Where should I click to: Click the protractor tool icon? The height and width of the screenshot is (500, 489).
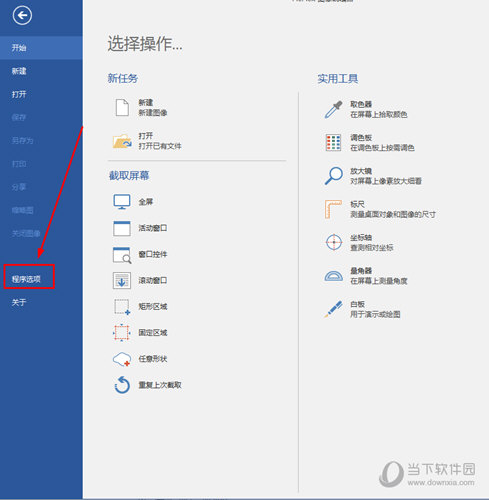(334, 276)
